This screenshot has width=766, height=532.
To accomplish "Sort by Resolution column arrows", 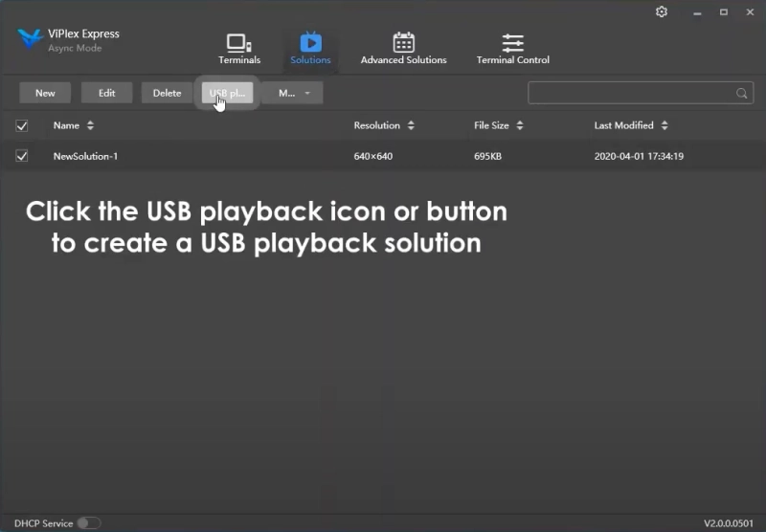I will pos(411,125).
